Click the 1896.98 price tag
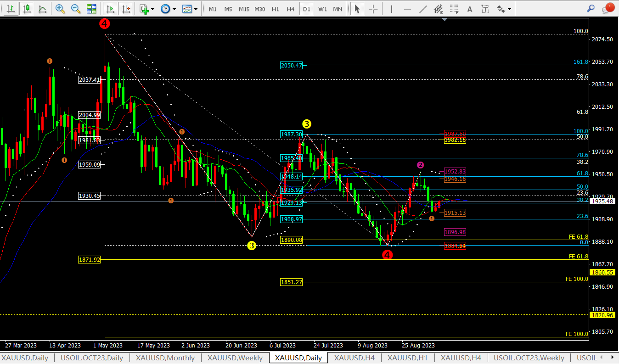 pyautogui.click(x=455, y=232)
